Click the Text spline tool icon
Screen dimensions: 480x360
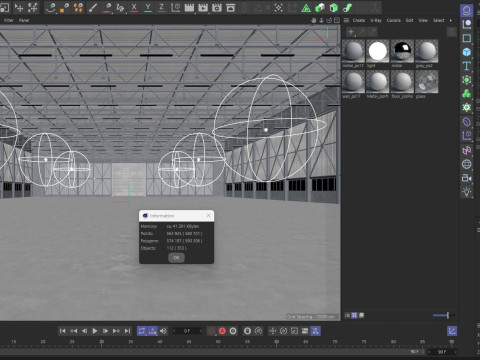(x=467, y=66)
